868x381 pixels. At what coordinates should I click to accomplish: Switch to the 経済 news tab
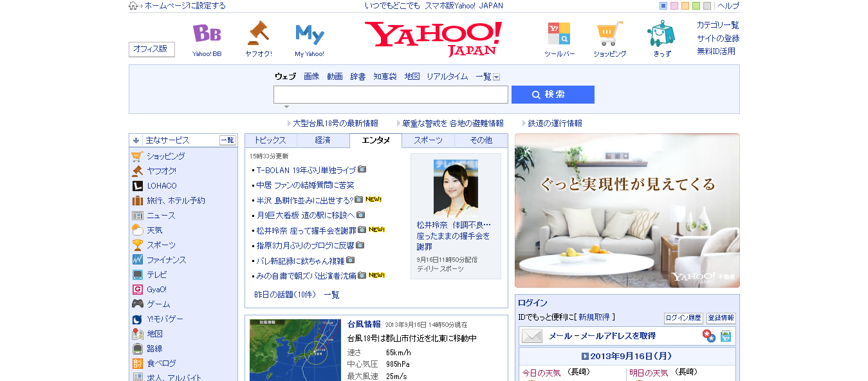tap(323, 140)
